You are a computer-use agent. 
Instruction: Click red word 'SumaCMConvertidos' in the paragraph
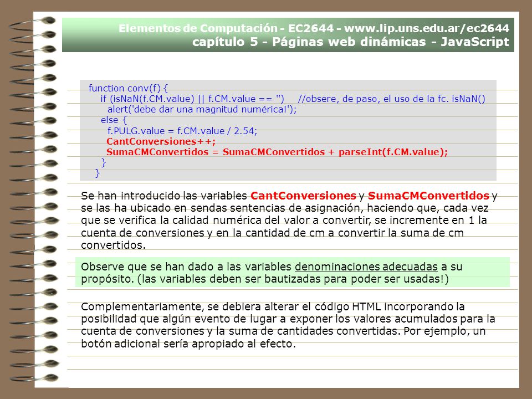(x=428, y=196)
